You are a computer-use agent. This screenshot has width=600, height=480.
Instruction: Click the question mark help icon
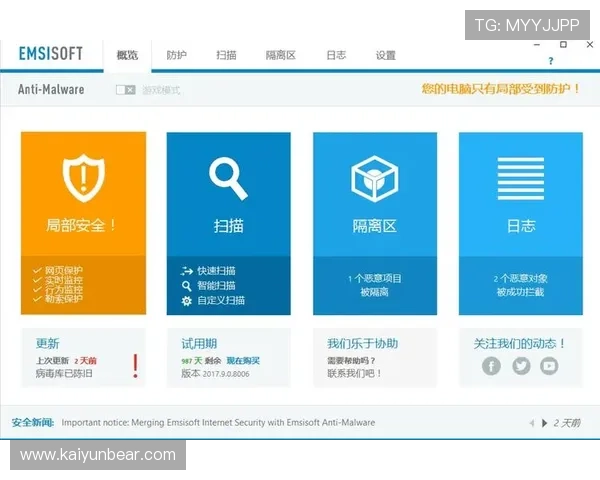coord(550,62)
